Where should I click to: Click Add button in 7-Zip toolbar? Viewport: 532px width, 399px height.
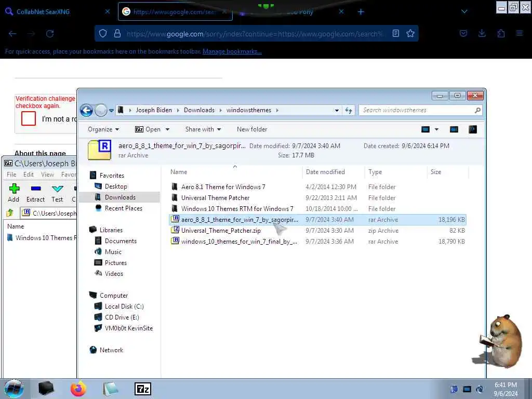pos(14,193)
